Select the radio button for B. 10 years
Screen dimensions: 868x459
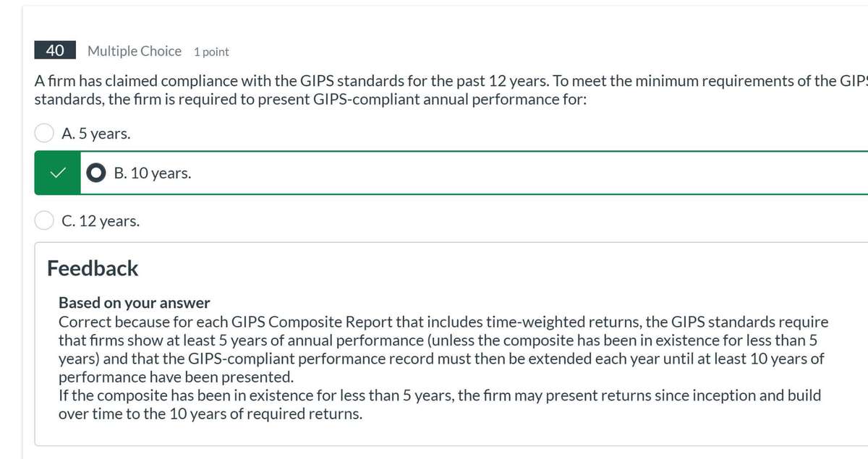point(95,173)
